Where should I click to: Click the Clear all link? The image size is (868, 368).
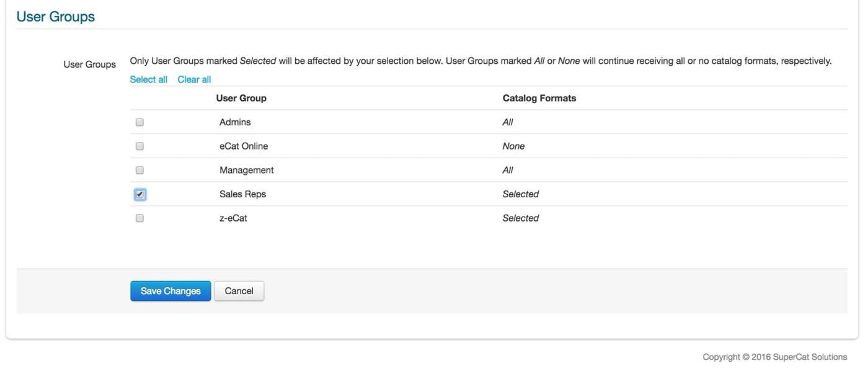coord(194,79)
